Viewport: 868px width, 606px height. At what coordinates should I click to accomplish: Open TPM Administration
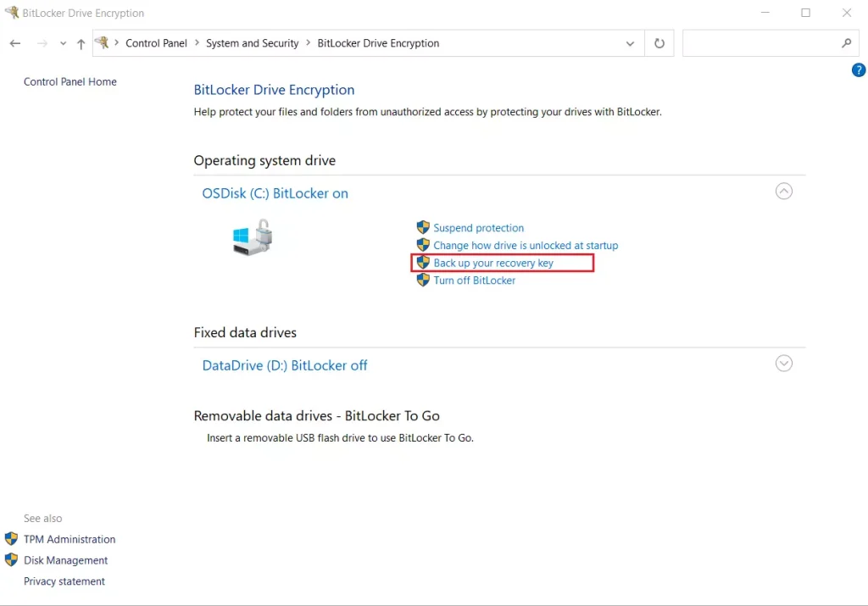(70, 540)
